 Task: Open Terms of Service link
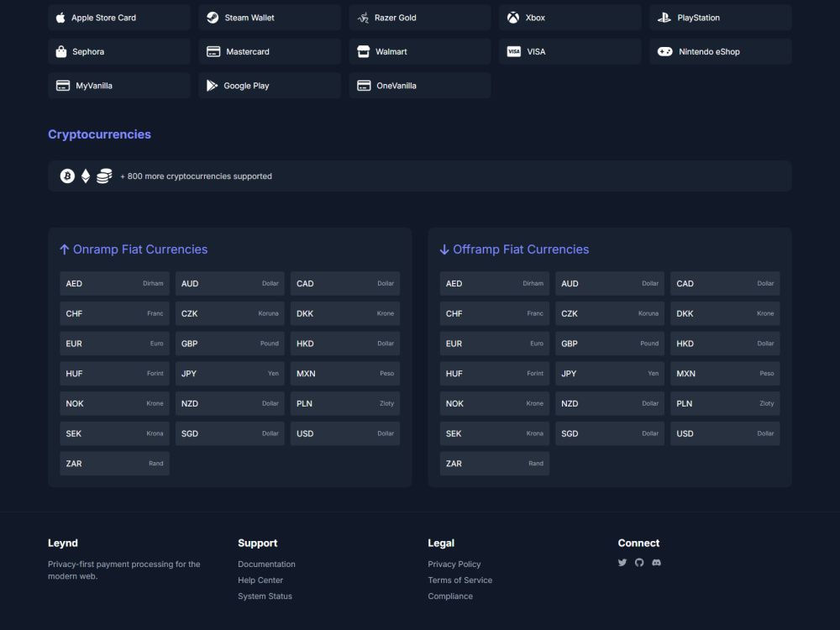[459, 580]
